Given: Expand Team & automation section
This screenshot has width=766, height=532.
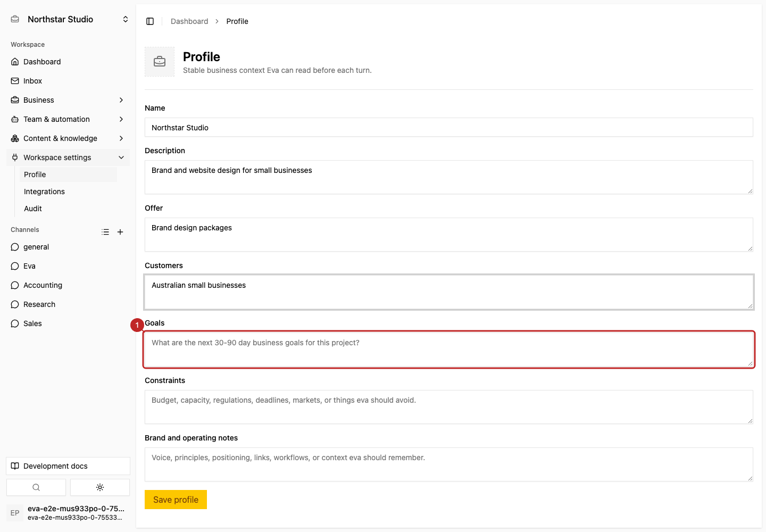Looking at the screenshot, I should point(68,119).
